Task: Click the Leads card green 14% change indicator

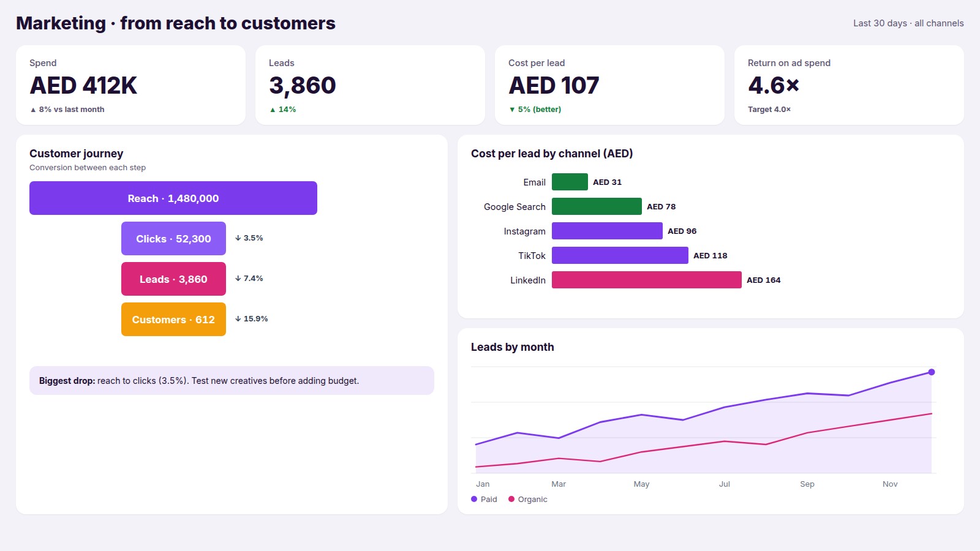Action: tap(283, 110)
